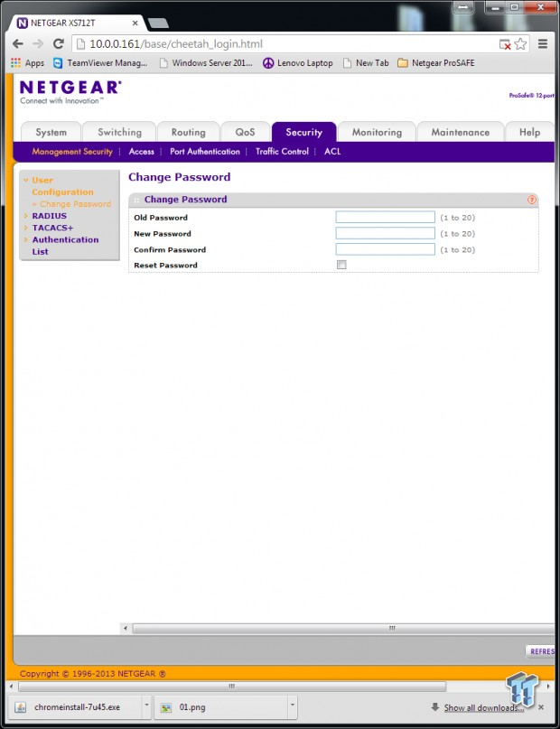Select Management Security submenu

pos(72,152)
